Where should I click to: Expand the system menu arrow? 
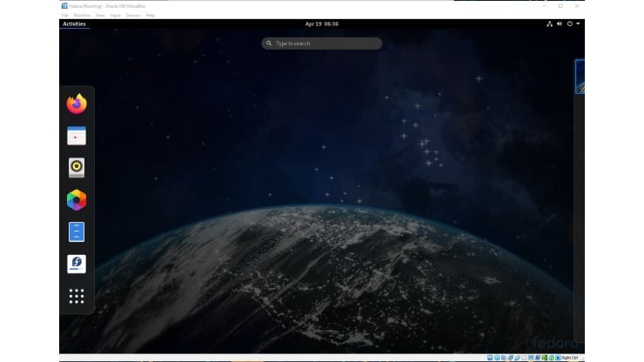pyautogui.click(x=578, y=23)
